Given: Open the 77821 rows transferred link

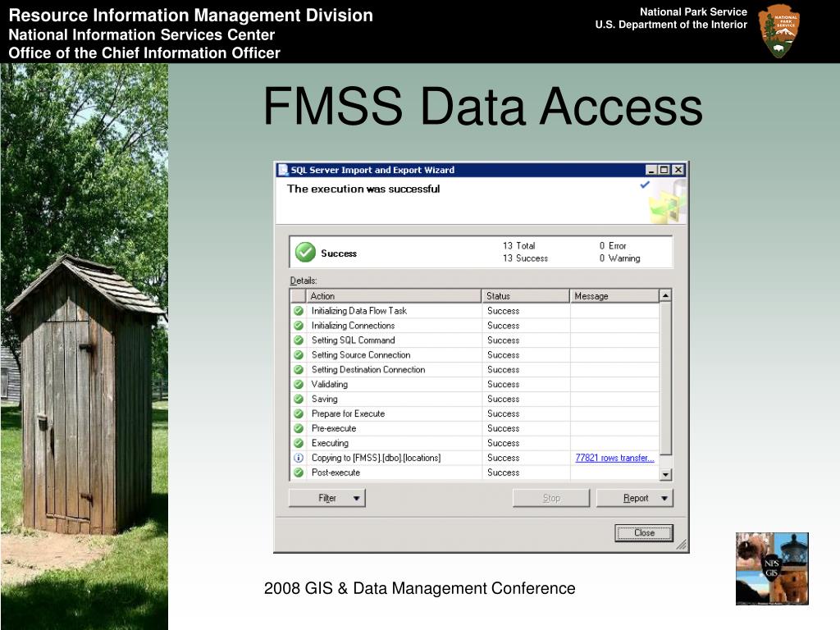Looking at the screenshot, I should [614, 458].
